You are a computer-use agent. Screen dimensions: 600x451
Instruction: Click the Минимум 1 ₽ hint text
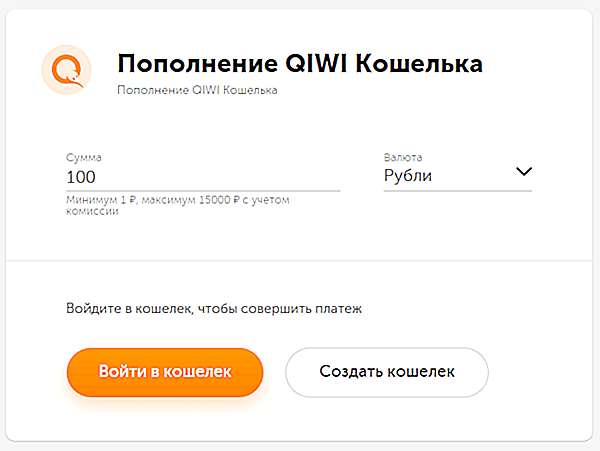(x=178, y=205)
